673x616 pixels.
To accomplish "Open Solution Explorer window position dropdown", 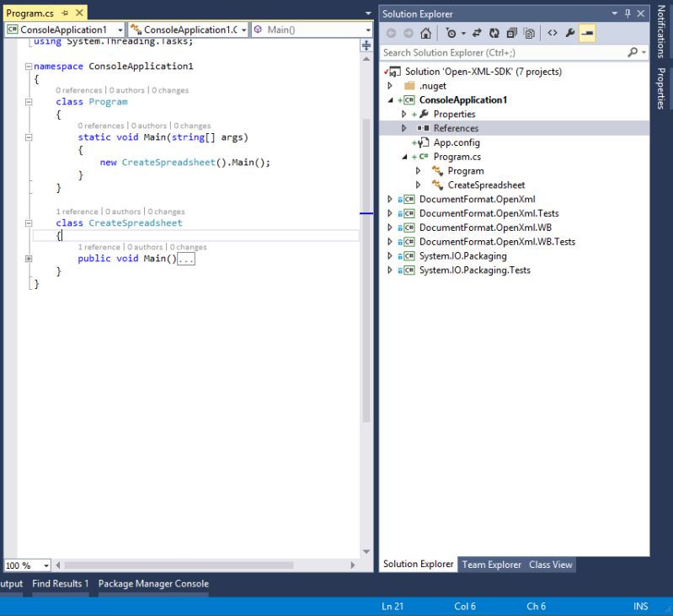I will pyautogui.click(x=615, y=13).
